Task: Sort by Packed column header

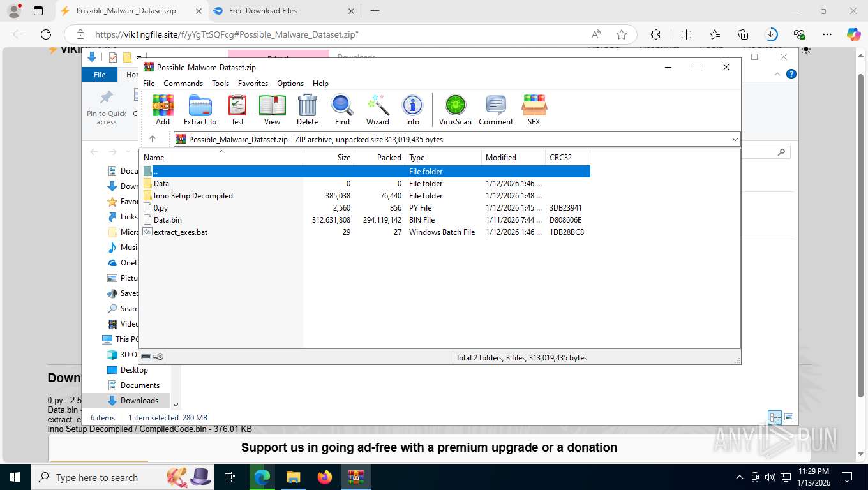Action: pyautogui.click(x=380, y=158)
